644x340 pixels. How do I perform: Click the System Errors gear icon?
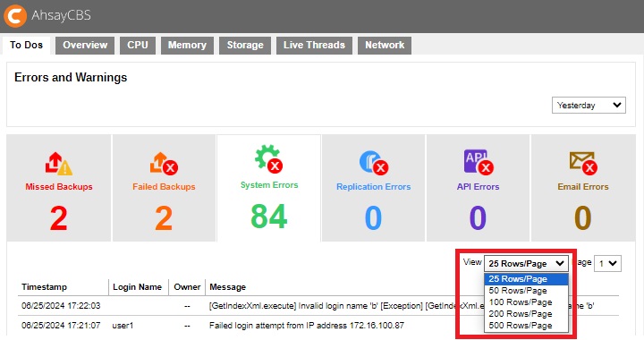pos(268,158)
